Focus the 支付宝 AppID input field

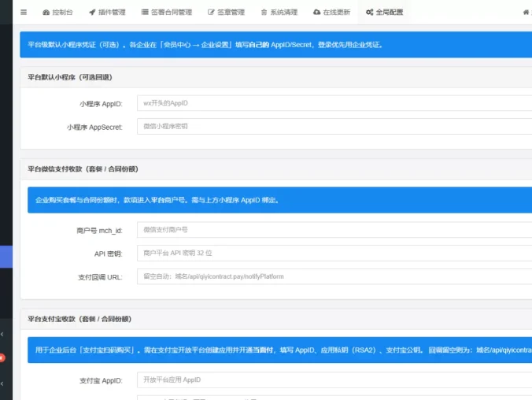[x=334, y=380]
